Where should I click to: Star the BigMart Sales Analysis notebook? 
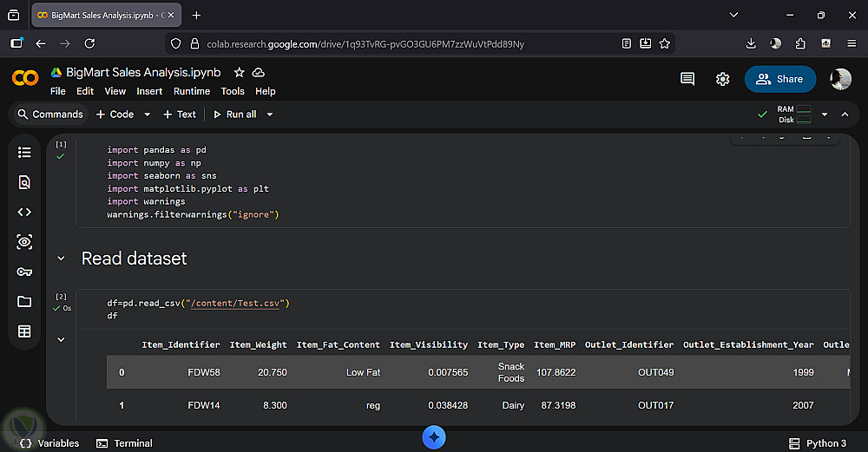coord(240,73)
